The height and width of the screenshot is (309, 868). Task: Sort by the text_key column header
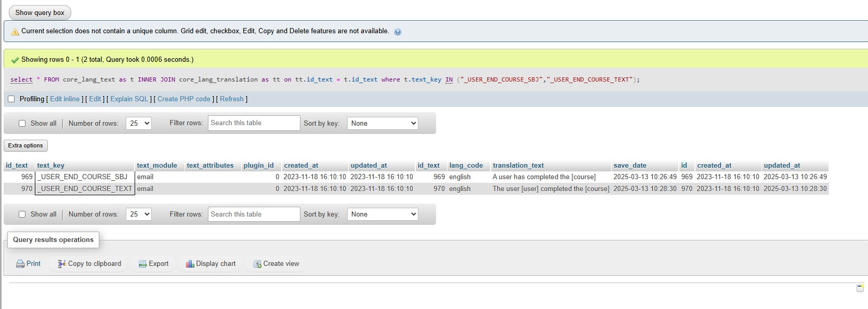pos(51,166)
